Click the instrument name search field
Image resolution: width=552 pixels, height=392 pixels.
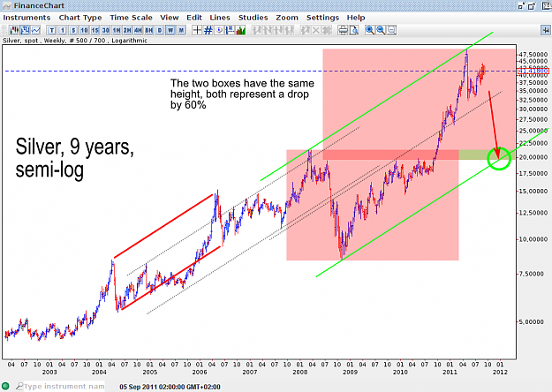(x=64, y=387)
